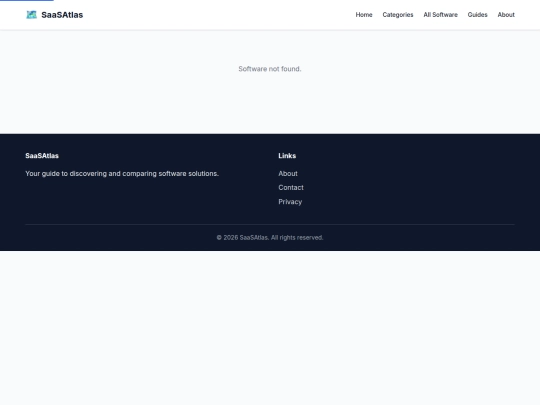
Task: Click the 'Software not found.' message
Action: pyautogui.click(x=270, y=69)
